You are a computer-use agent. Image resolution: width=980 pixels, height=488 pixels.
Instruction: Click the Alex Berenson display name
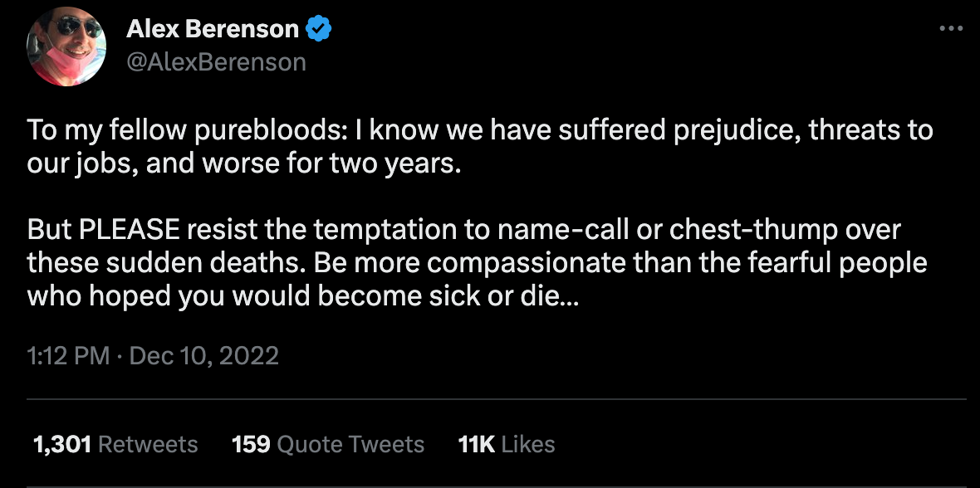(213, 29)
